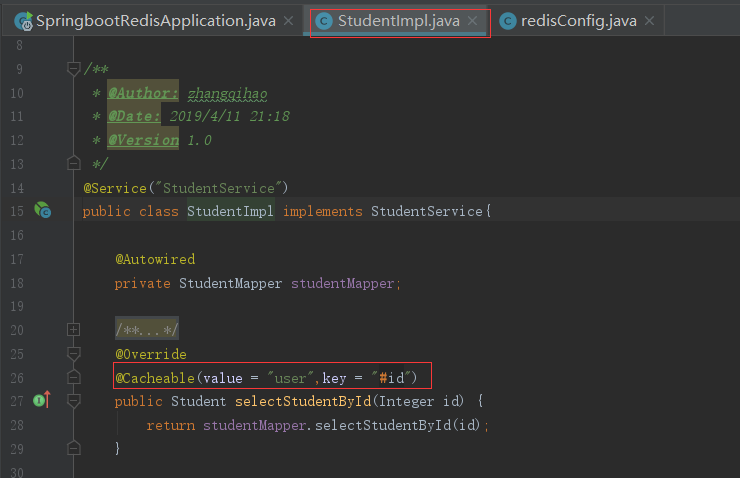Click the folded /**...*/ comment placeholder
Viewport: 740px width, 478px height.
click(x=147, y=329)
